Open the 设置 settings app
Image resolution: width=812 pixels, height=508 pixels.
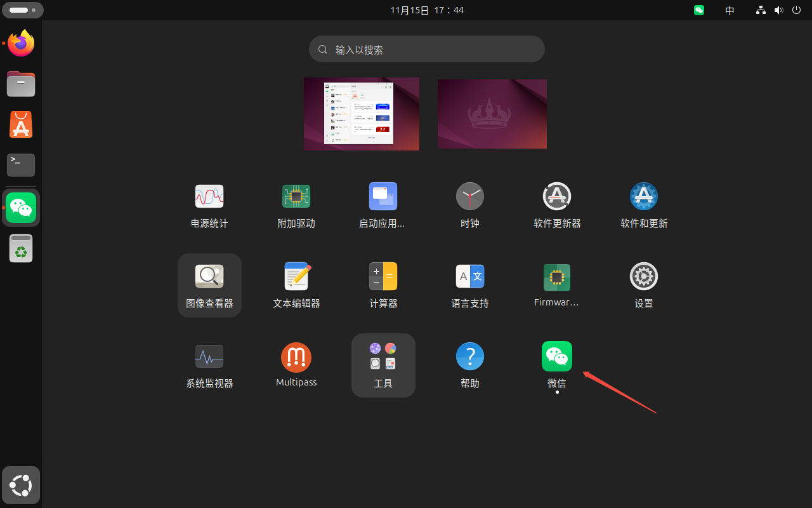644,277
